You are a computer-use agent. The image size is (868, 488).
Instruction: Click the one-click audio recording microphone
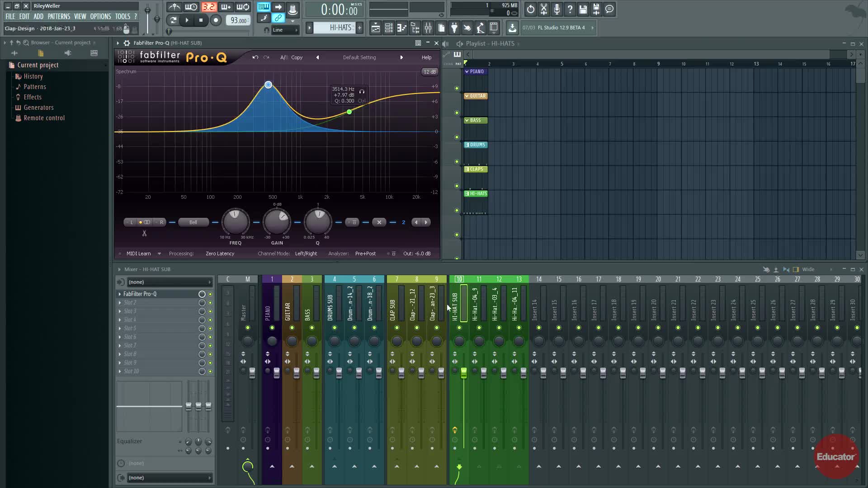557,9
